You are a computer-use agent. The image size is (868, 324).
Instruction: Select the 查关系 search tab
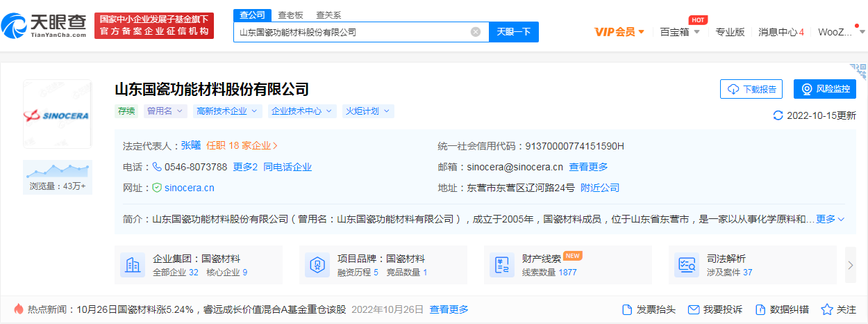pyautogui.click(x=328, y=15)
